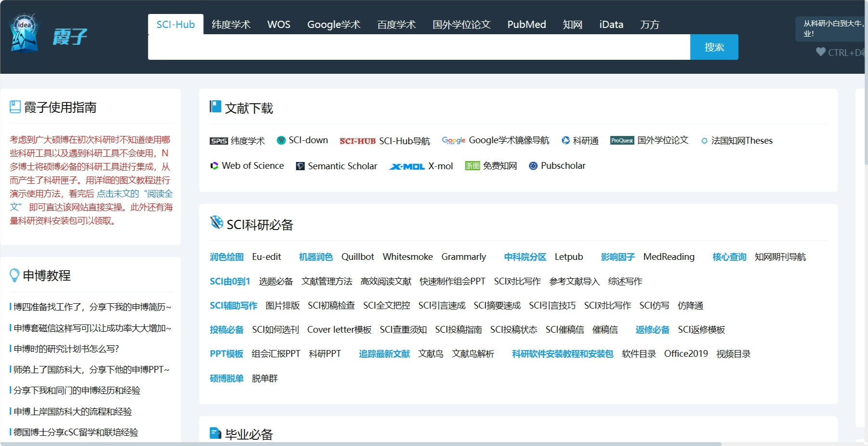
Task: Open 分享下我和同门的申博经历和经验 article
Action: (76, 390)
